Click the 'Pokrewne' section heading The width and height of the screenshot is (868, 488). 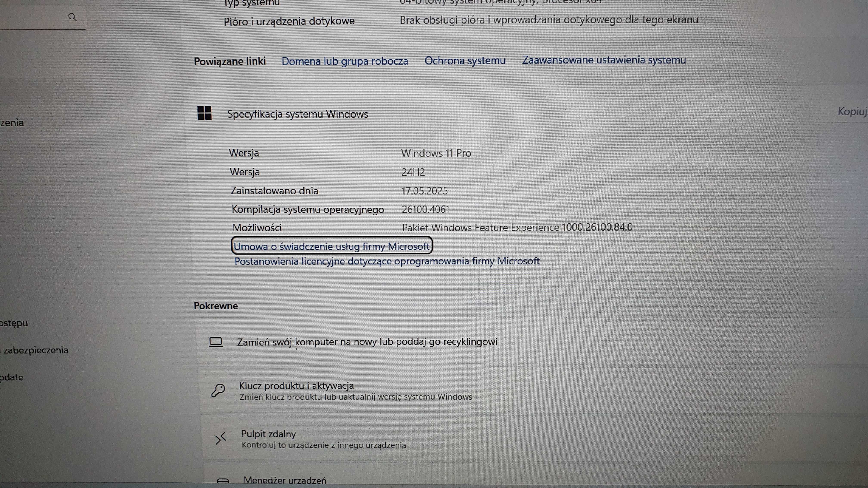pyautogui.click(x=216, y=306)
